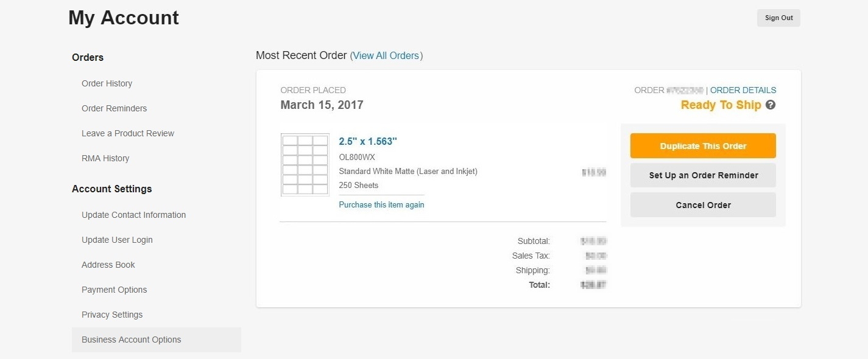
Task: Open the Address Book
Action: 108,265
